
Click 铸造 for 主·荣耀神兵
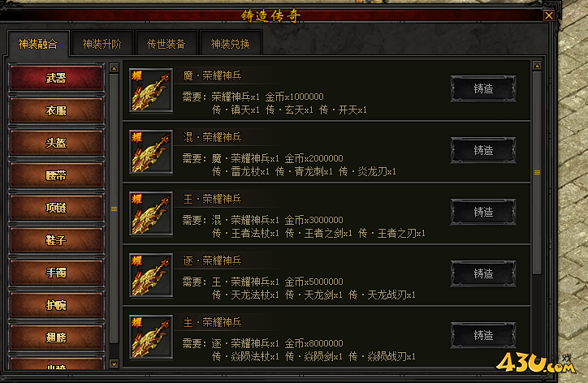[x=483, y=335]
